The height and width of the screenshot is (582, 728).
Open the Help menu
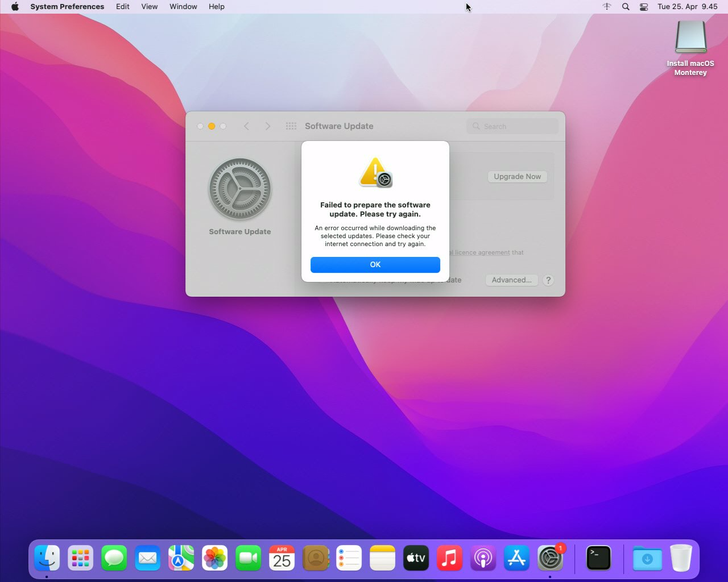[217, 7]
